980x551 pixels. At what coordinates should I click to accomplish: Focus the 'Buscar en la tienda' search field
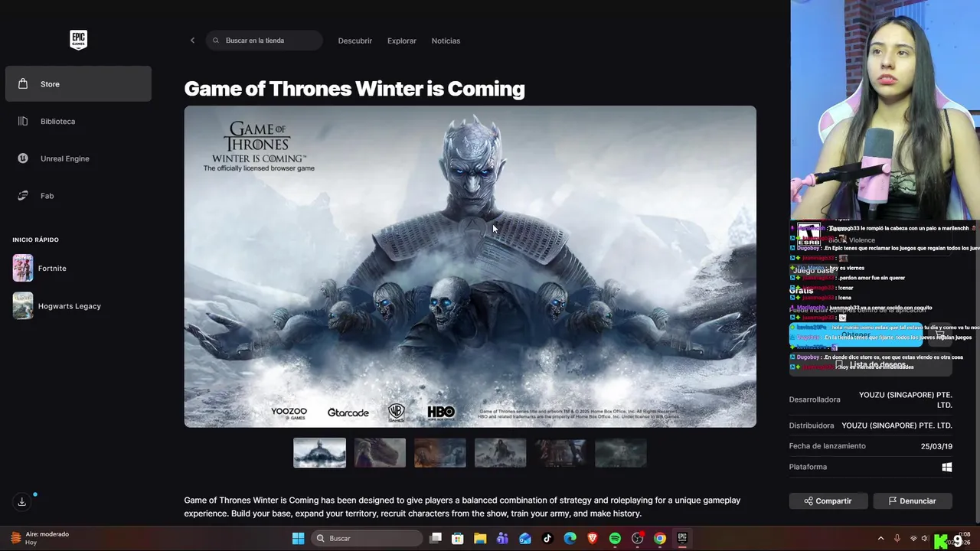click(264, 41)
